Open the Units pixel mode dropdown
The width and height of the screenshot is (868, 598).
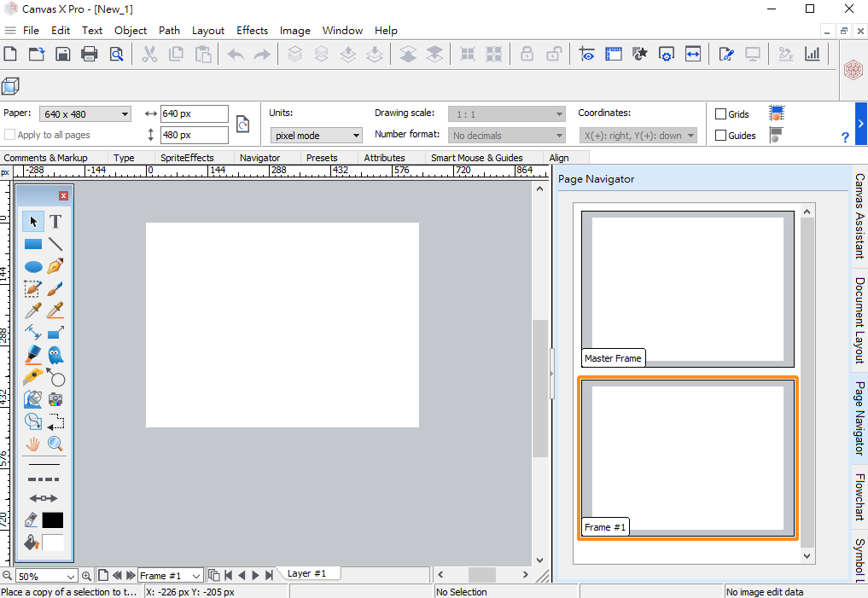pos(316,136)
